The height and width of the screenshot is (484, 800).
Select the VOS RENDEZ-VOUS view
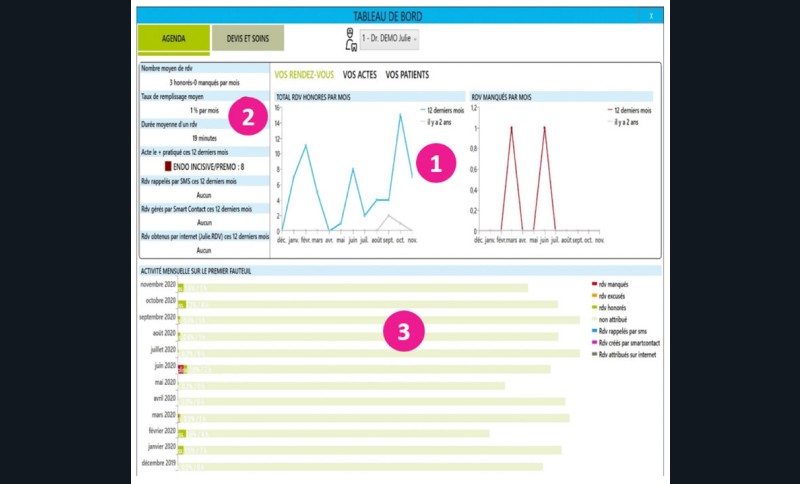pos(304,75)
